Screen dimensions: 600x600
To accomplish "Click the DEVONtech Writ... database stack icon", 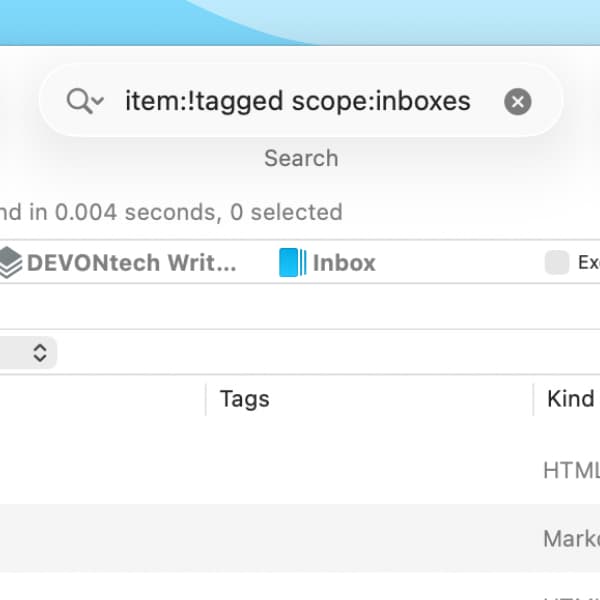I will click(x=10, y=263).
